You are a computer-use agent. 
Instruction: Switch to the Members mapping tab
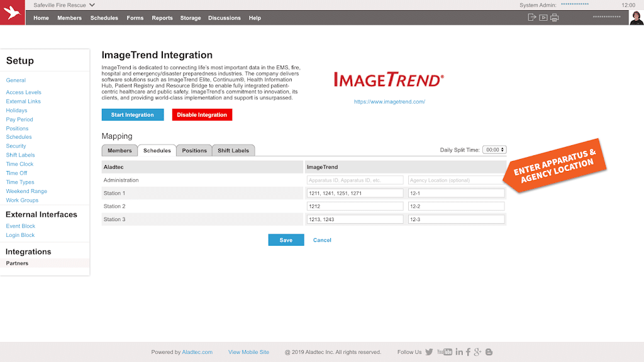coord(119,151)
